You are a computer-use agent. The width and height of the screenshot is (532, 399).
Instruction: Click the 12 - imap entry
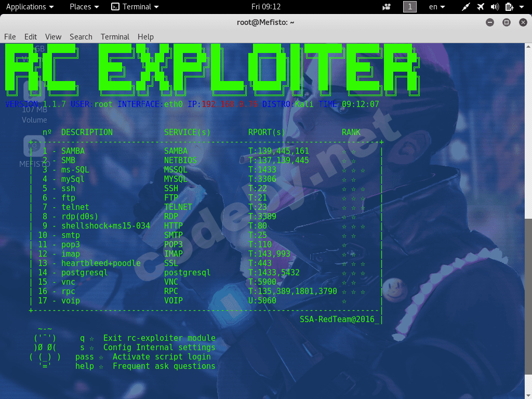click(59, 254)
